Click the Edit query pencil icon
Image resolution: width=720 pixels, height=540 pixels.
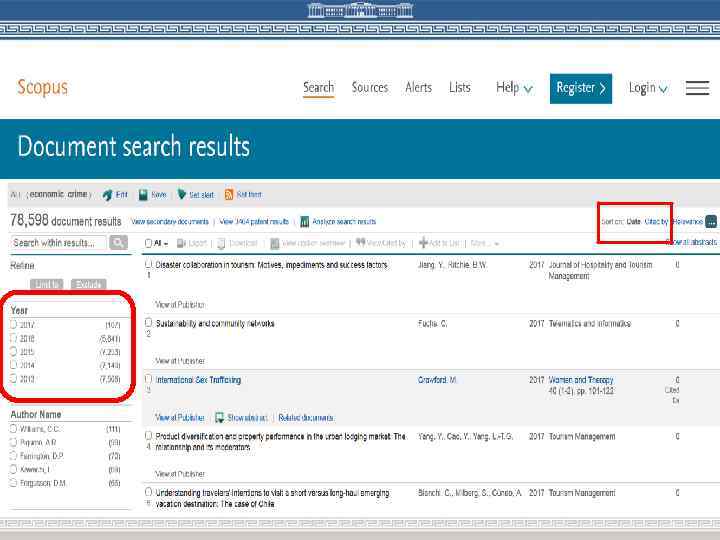(x=107, y=195)
